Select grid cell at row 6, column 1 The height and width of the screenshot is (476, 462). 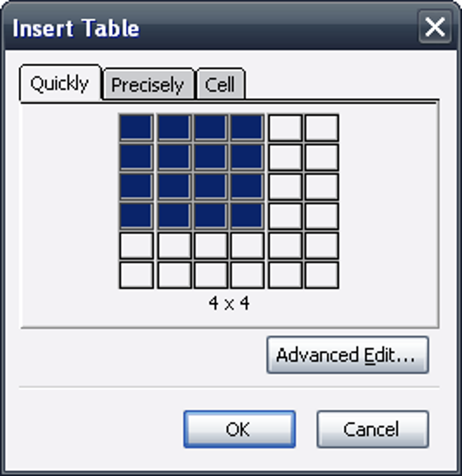click(x=136, y=275)
